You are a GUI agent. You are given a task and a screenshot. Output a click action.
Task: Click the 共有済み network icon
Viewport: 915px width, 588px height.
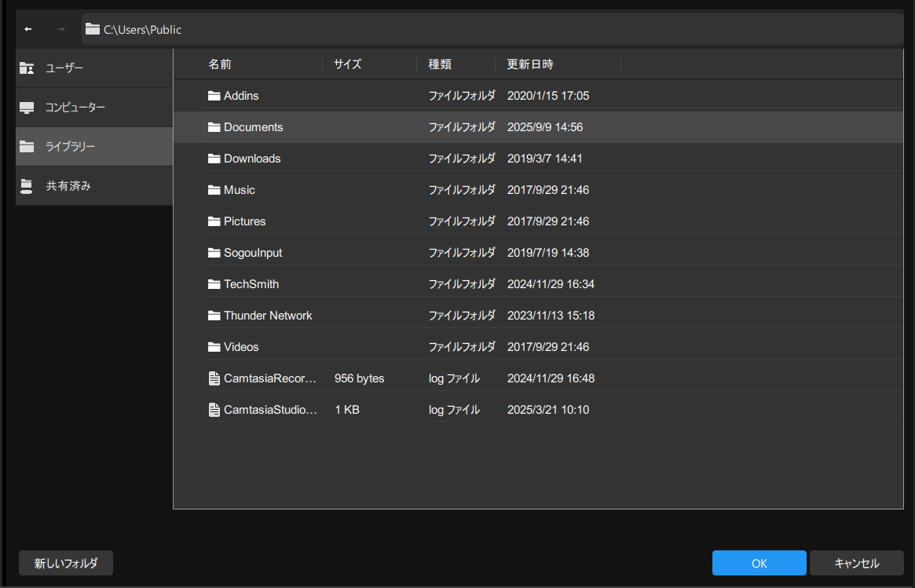27,186
